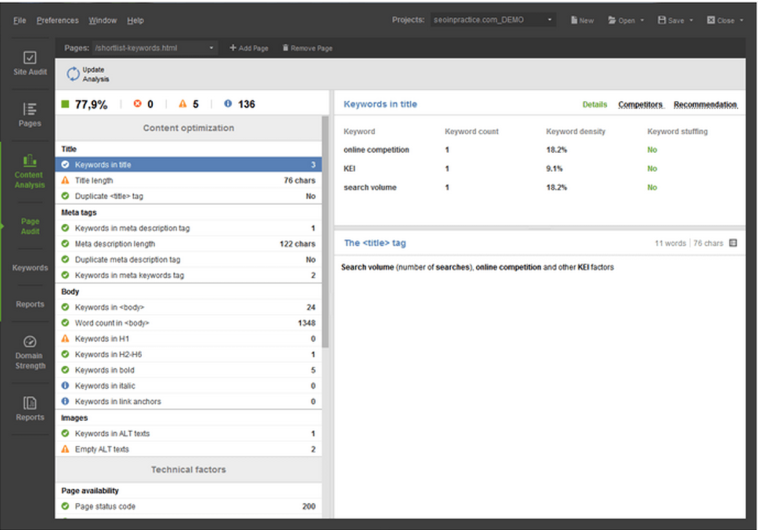This screenshot has width=760, height=530.
Task: Select the Keywords in <body> row
Action: tap(189, 307)
